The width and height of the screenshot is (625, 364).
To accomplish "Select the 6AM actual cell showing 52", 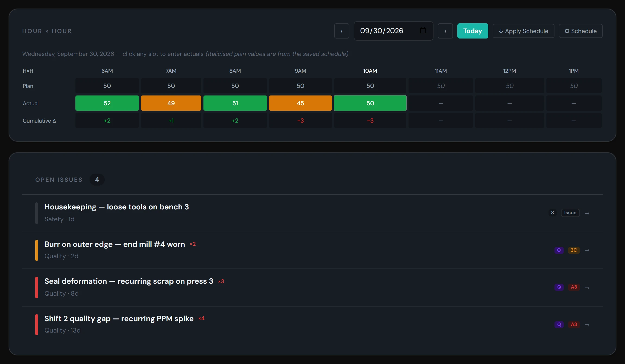I will coord(107,103).
